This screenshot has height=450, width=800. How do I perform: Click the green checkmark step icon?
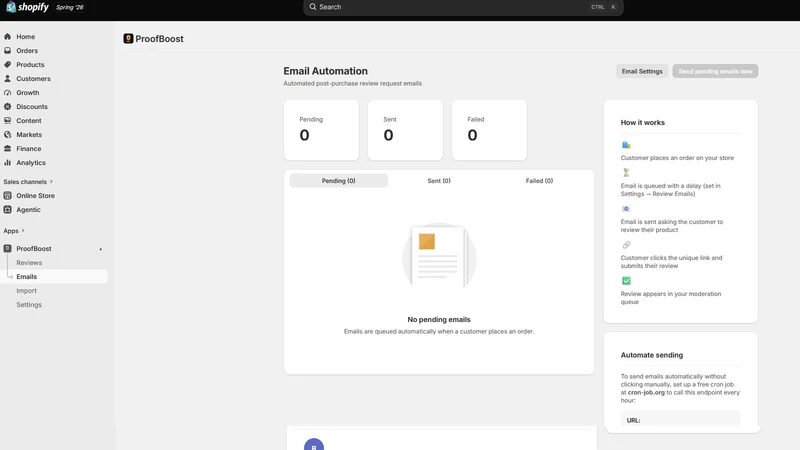[626, 281]
